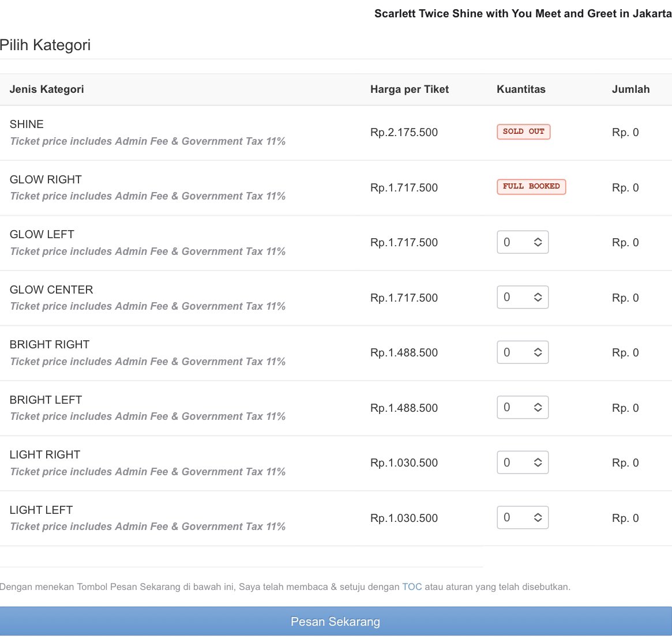This screenshot has height=639, width=672.
Task: Click the Pilih Kategori heading
Action: point(46,45)
